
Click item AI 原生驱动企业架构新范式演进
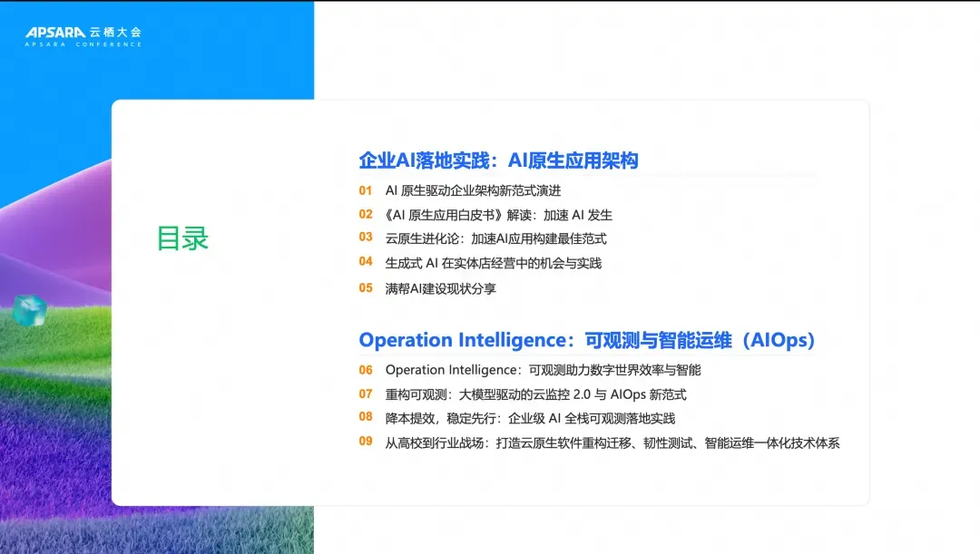click(x=473, y=190)
